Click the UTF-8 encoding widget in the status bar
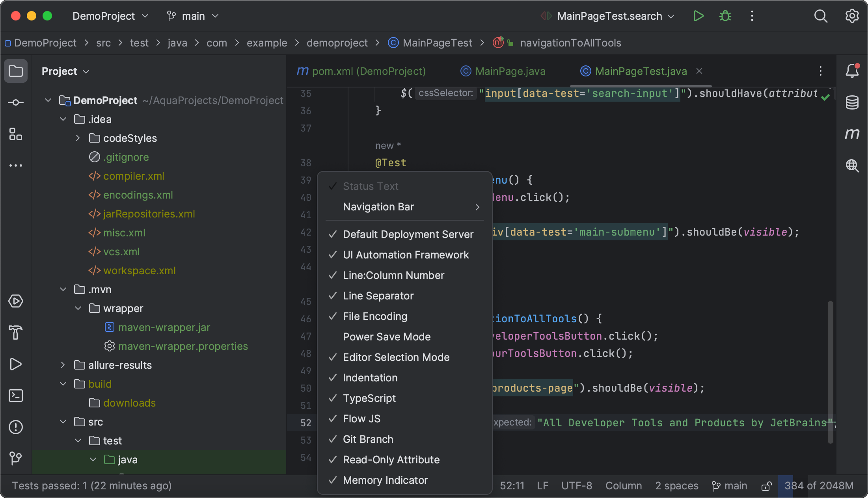 coord(576,486)
